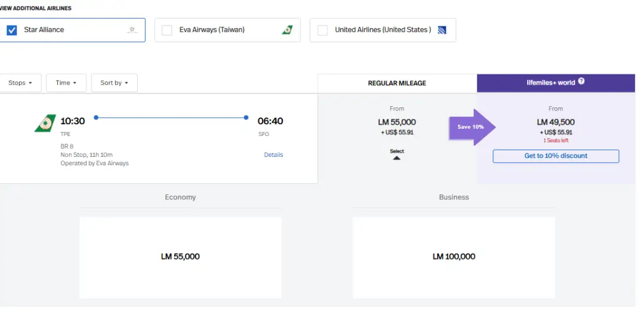
Task: Uncheck the Star Alliance checkbox
Action: [x=12, y=30]
